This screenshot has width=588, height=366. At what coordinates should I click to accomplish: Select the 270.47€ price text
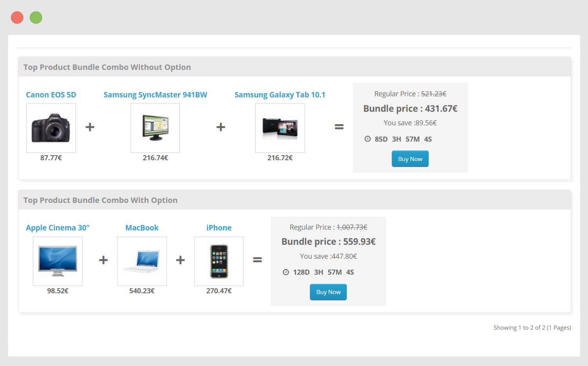pyautogui.click(x=219, y=291)
